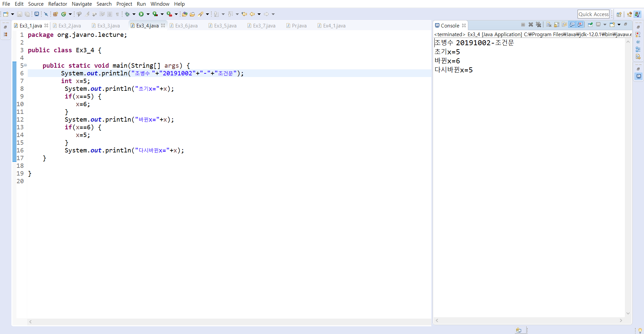Image resolution: width=644 pixels, height=334 pixels.
Task: Open the Outline view icon on right trim
Action: [638, 49]
